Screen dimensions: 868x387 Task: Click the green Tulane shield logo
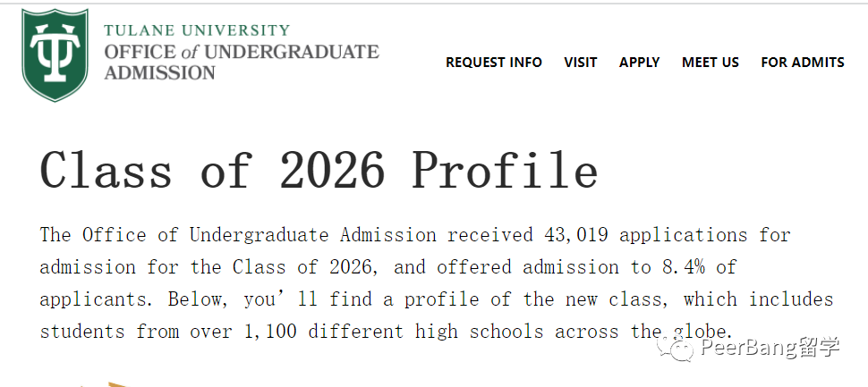55,55
